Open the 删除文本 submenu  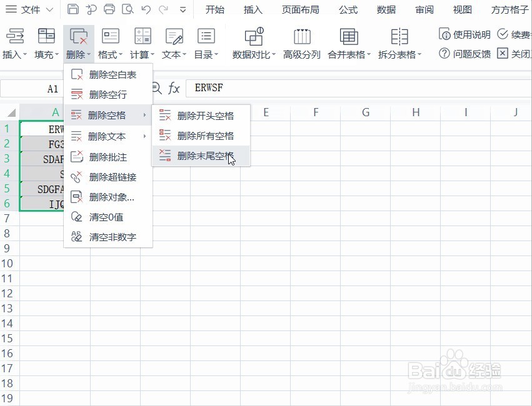tap(108, 136)
